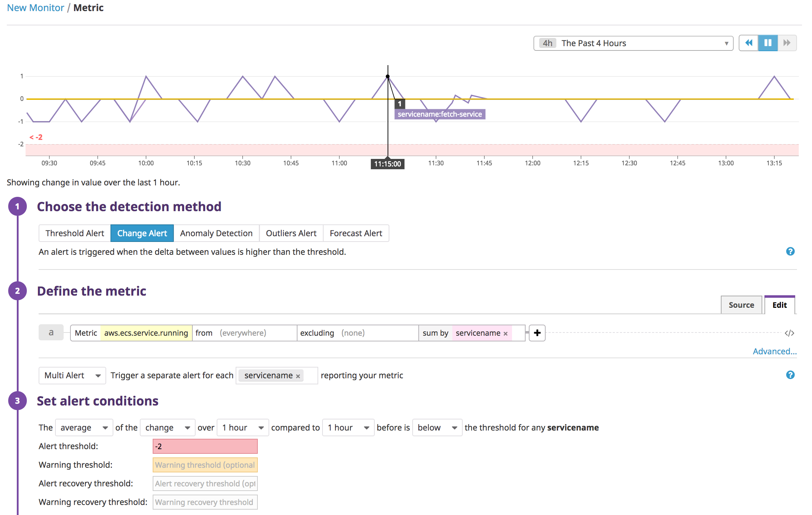Step the graph backward in time

tap(748, 43)
